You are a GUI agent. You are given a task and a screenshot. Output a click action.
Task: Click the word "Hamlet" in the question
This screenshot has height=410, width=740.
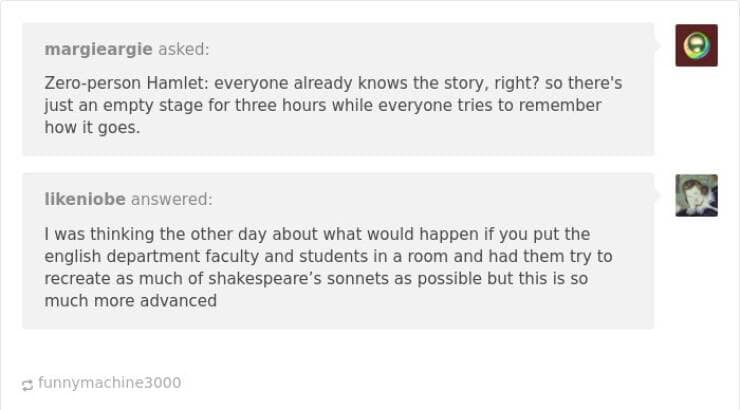(x=165, y=83)
